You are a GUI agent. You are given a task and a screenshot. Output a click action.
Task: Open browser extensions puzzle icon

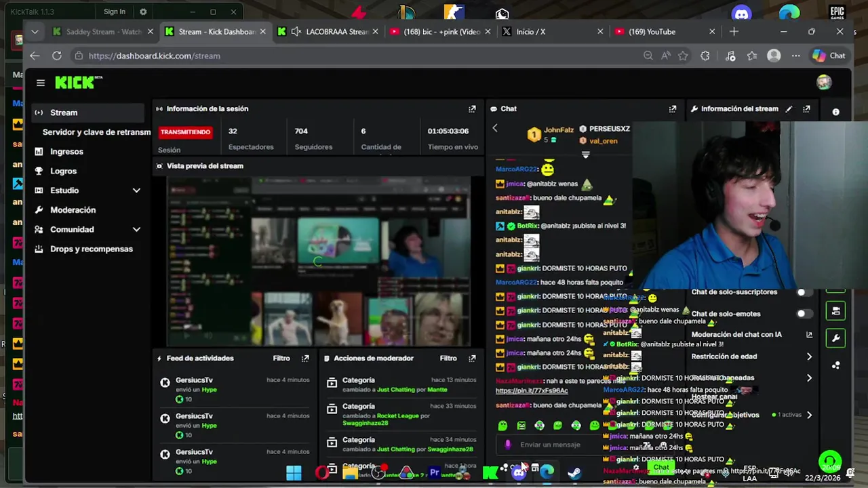tap(705, 56)
